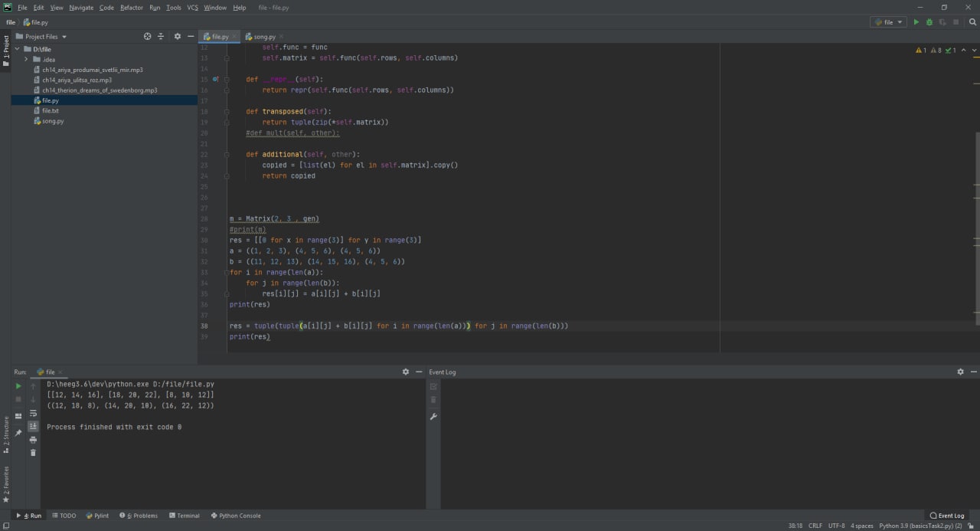Open the Python Console tool window
This screenshot has height=531, width=980.
(x=235, y=516)
